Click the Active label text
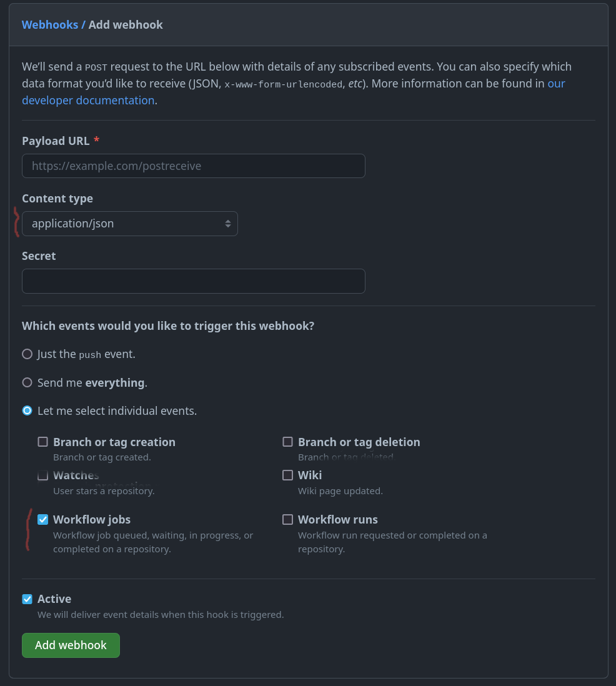Screen dimensions: 616x686 pos(54,599)
